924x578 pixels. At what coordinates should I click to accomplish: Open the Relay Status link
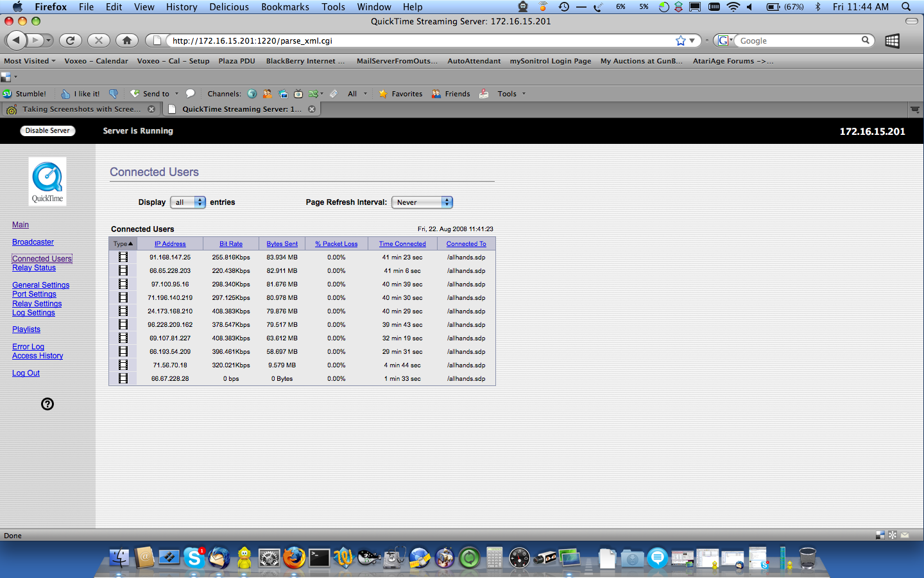[x=34, y=268]
